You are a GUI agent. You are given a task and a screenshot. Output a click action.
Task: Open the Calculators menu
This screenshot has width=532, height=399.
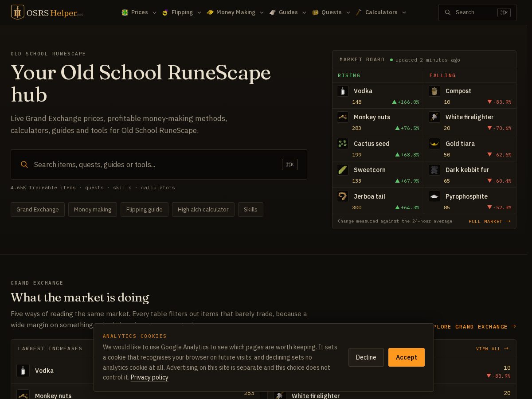[381, 12]
